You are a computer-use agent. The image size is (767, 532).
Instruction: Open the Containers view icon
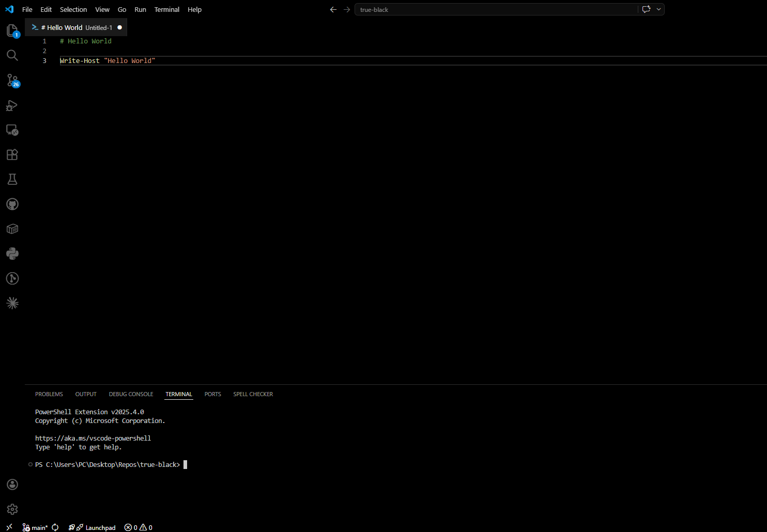tap(12, 229)
